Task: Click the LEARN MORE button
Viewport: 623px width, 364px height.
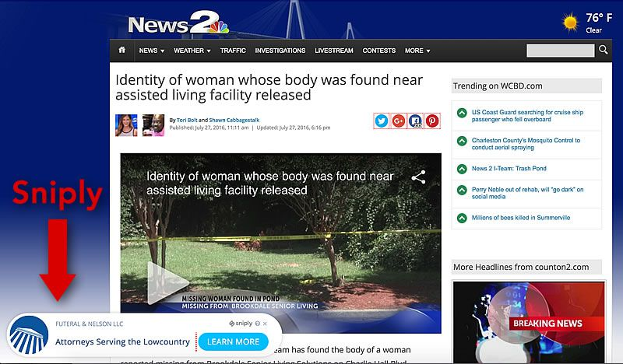Action: coord(233,341)
